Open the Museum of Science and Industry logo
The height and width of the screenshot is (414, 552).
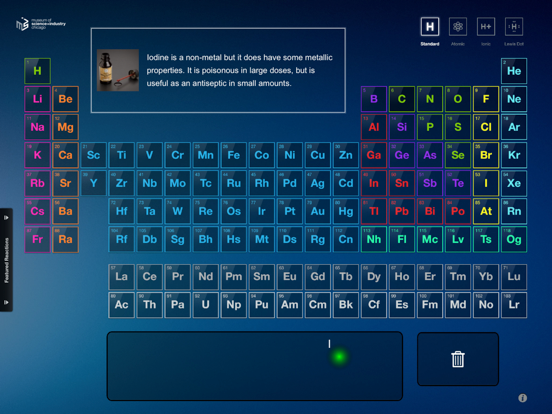click(x=41, y=24)
